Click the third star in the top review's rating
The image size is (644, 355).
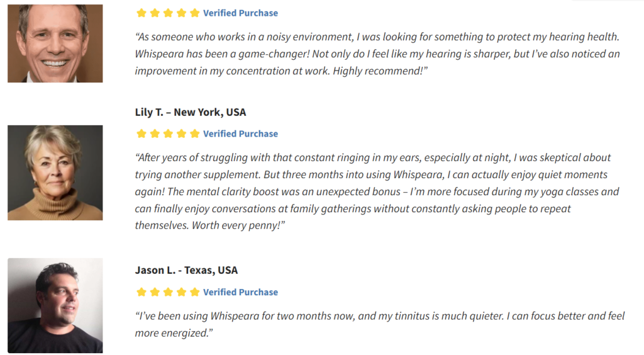pos(168,13)
